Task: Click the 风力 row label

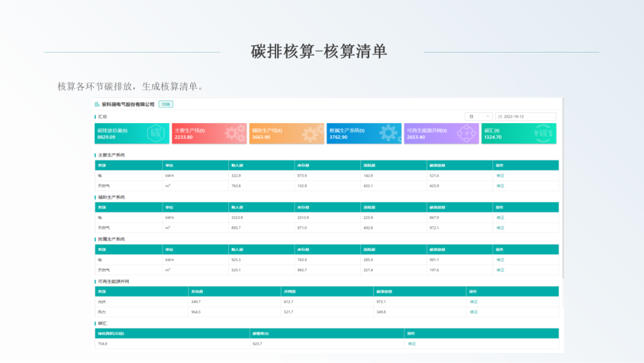Action: (102, 312)
